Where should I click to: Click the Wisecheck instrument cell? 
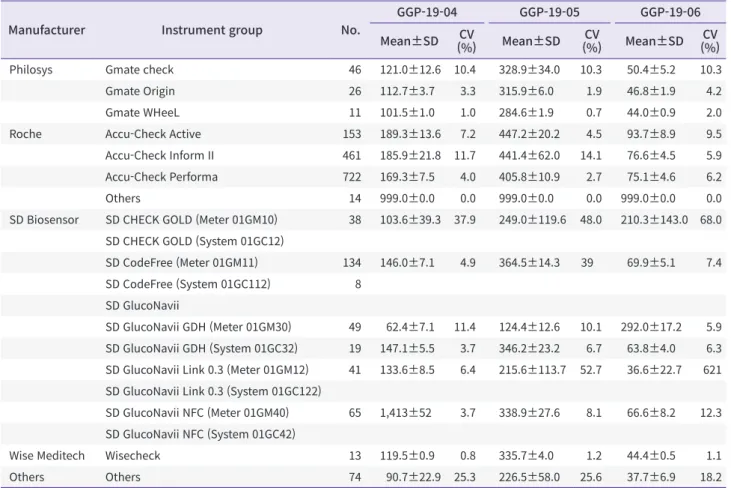(x=133, y=456)
